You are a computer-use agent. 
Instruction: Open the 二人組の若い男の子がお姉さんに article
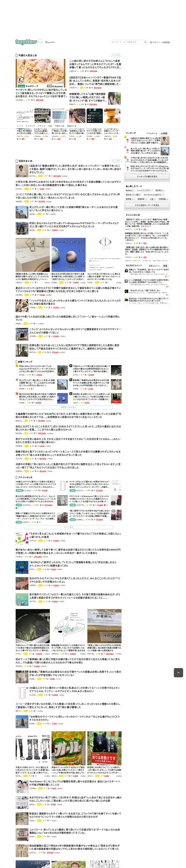click(95, 64)
